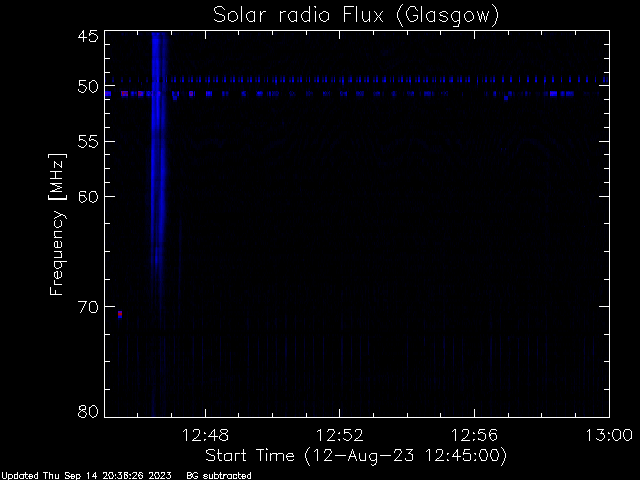This screenshot has height=480, width=640.
Task: Click the 12:48 time axis label
Action: point(205,436)
